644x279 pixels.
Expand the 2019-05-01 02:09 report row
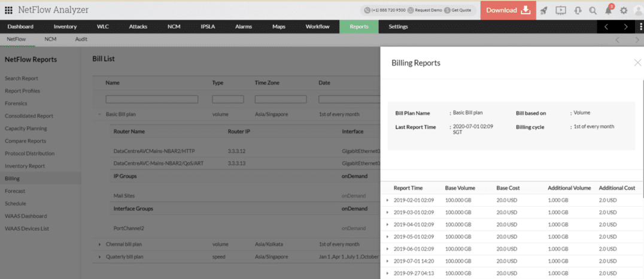click(387, 237)
